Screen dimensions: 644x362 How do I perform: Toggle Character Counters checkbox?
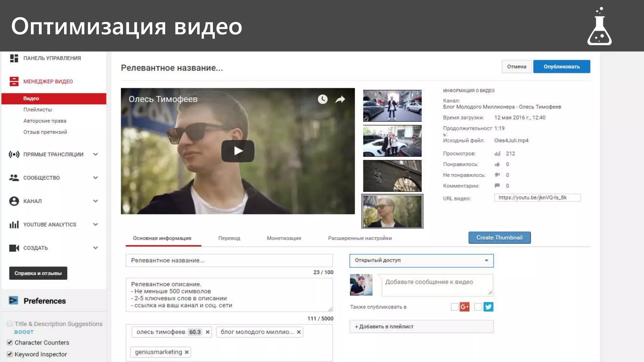click(10, 343)
